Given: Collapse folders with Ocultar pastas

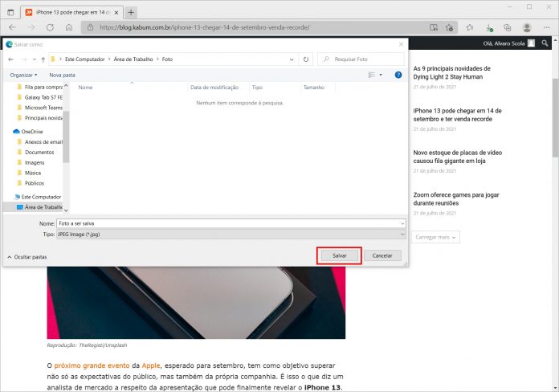Looking at the screenshot, I should click(x=27, y=256).
